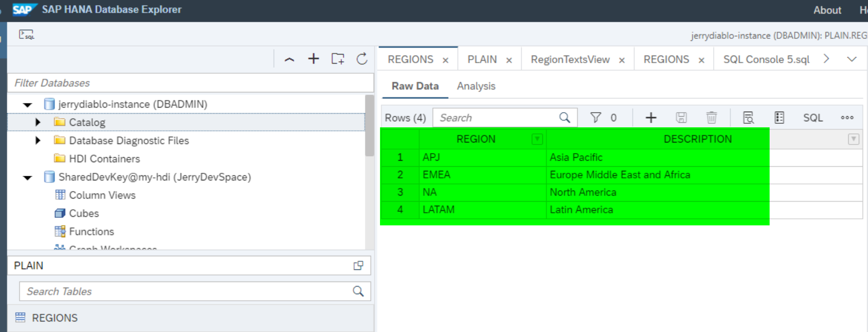
Task: Select the Catalog folder row
Action: (x=186, y=122)
